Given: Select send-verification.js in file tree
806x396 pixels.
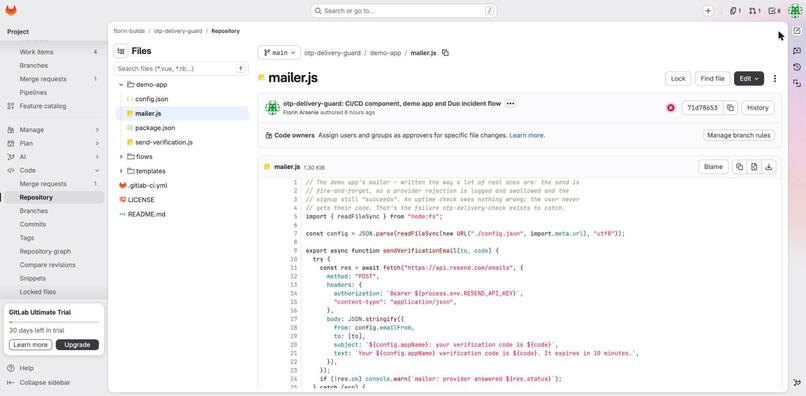Looking at the screenshot, I should (x=182, y=142).
